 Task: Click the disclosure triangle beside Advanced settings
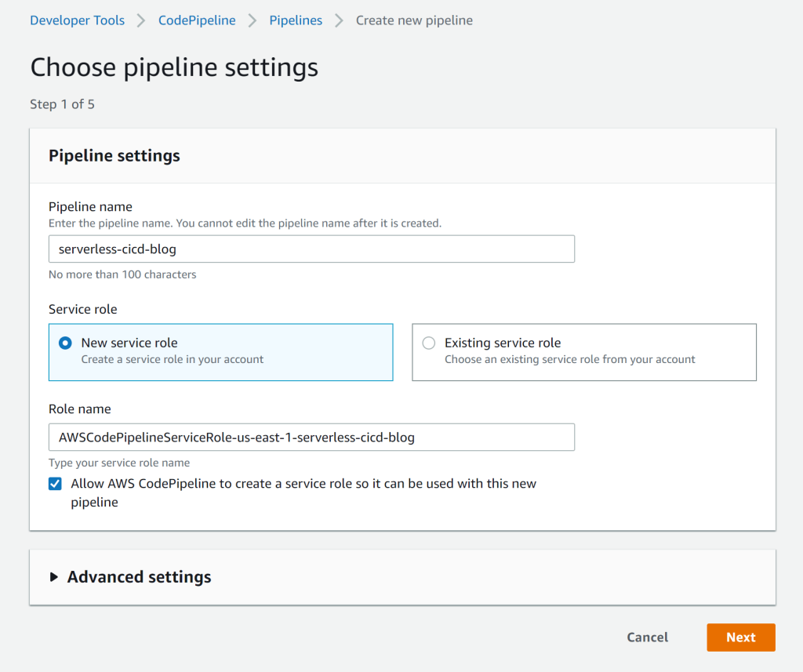pos(53,576)
